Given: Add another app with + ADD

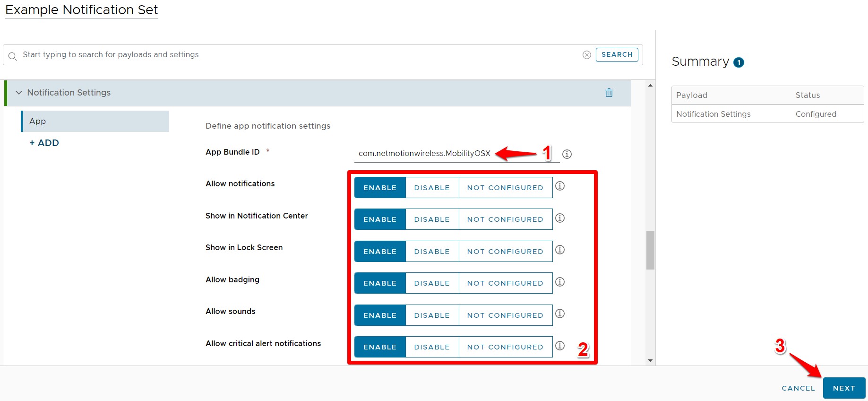Looking at the screenshot, I should tap(44, 143).
